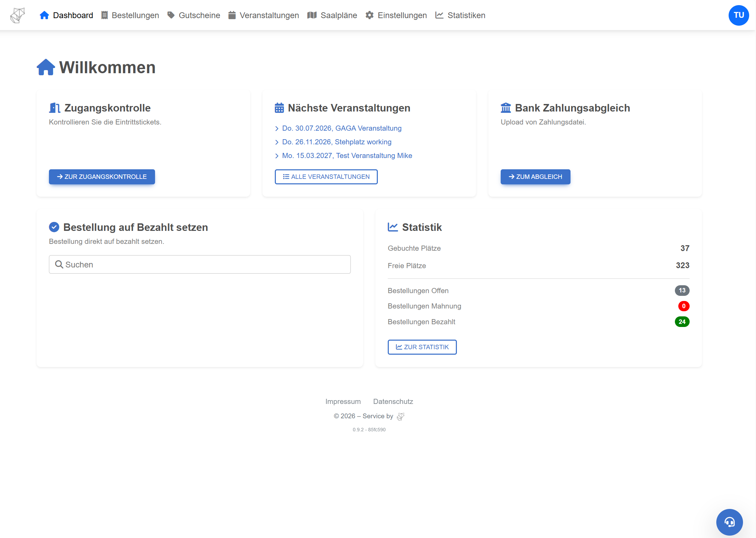The width and height of the screenshot is (756, 538).
Task: Click the Einstellungen gear icon
Action: point(370,15)
